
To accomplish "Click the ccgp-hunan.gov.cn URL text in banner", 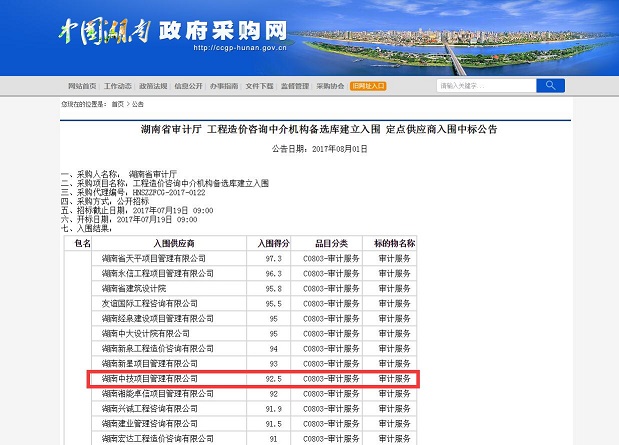I will (240, 48).
